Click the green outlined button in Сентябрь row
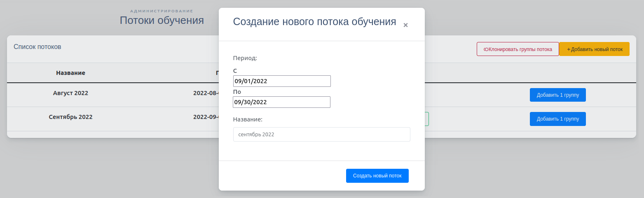The height and width of the screenshot is (198, 644). pos(427,119)
